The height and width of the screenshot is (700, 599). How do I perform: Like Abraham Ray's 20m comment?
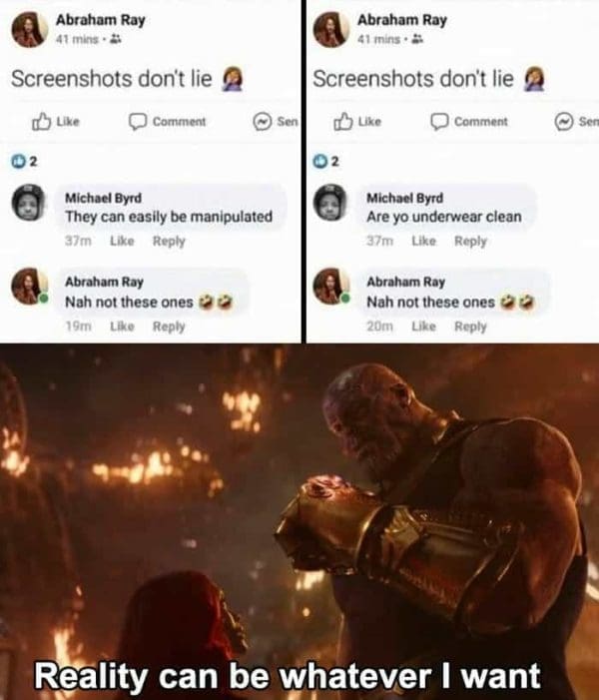point(423,327)
